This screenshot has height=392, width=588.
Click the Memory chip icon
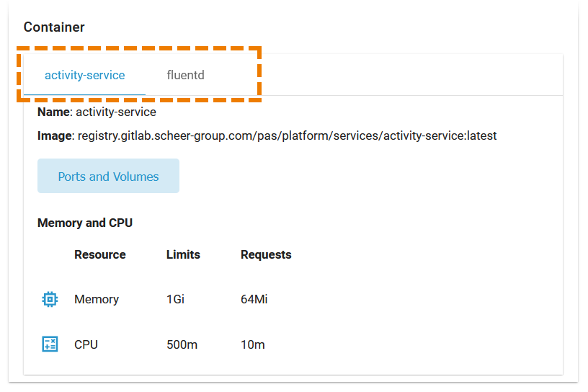click(49, 299)
